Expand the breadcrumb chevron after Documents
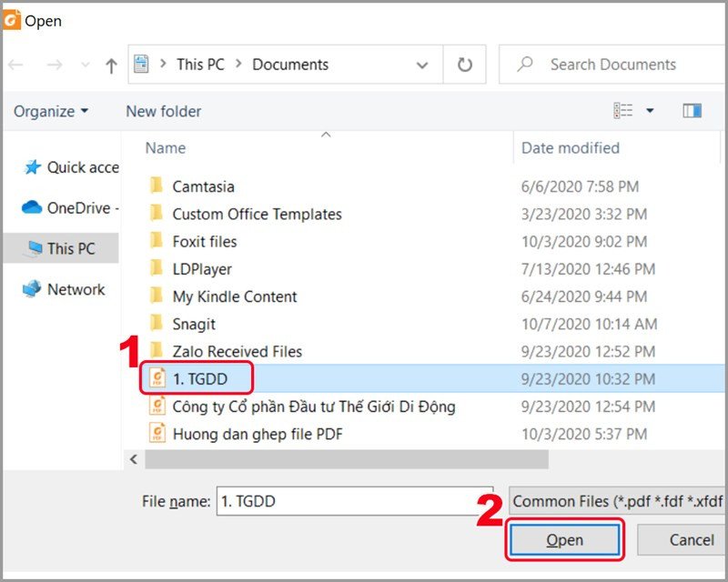The width and height of the screenshot is (728, 582). tap(422, 64)
